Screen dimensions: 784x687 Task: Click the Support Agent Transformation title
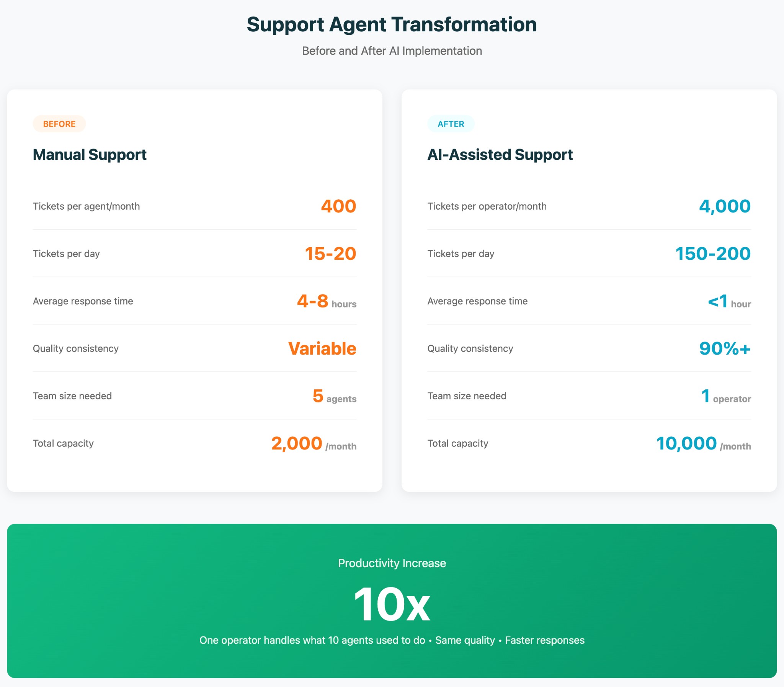[x=392, y=24]
